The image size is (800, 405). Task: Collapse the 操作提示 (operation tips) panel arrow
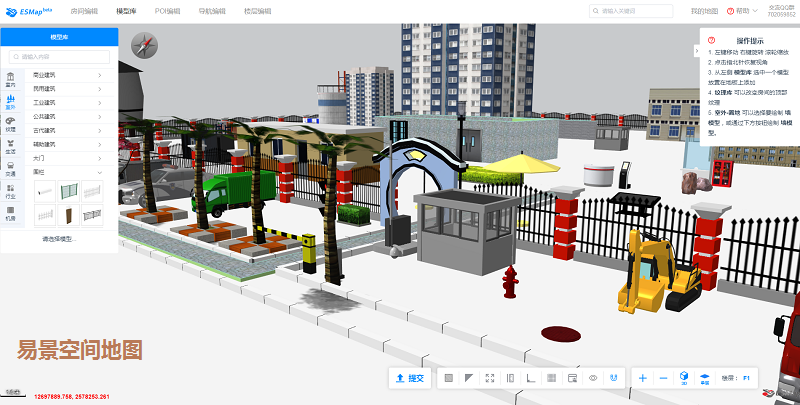tap(696, 50)
